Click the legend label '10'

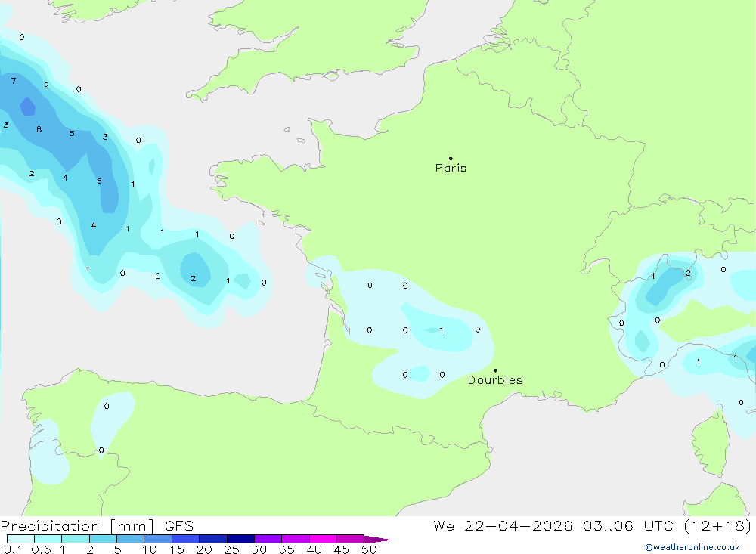[x=150, y=549]
